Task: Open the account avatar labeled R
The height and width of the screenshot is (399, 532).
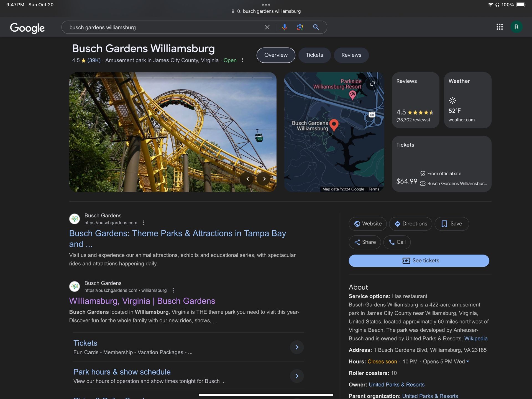Action: tap(516, 27)
